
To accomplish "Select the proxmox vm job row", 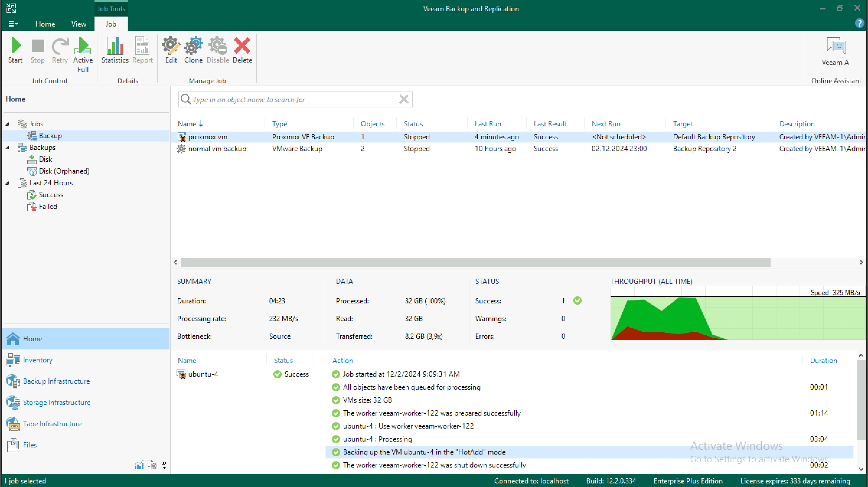I will click(519, 137).
